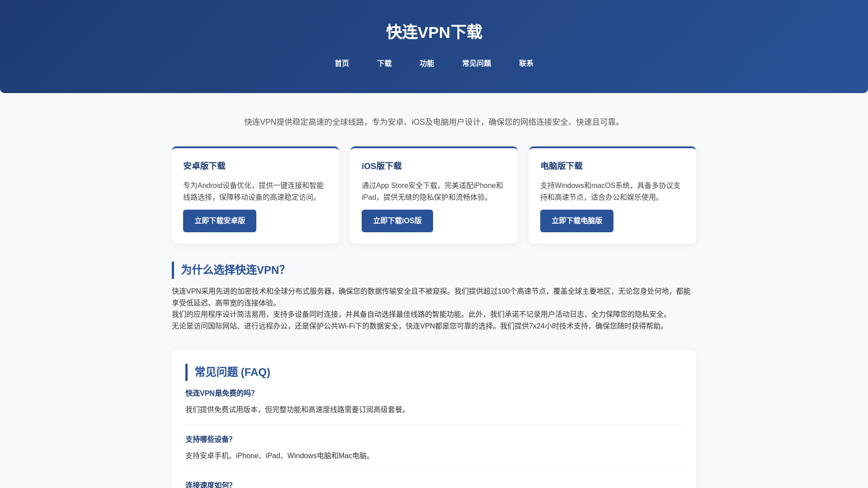Viewport: 868px width, 488px height.
Task: Go to the 下载 nav item
Action: [x=384, y=63]
